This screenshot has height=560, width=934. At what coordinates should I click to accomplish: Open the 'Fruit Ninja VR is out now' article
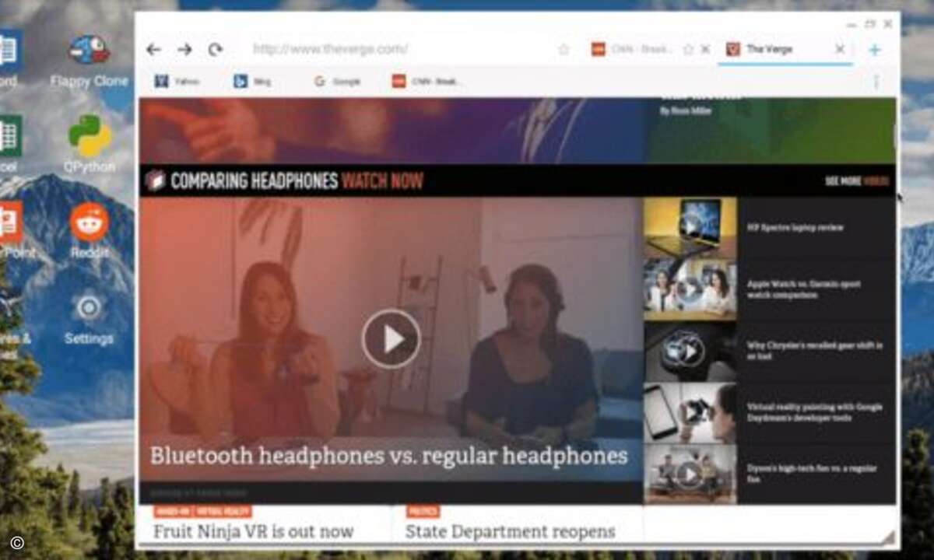tap(253, 532)
